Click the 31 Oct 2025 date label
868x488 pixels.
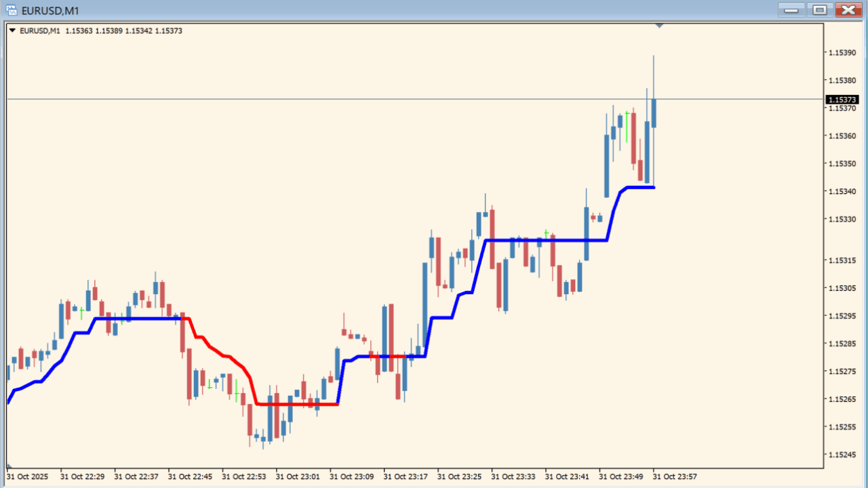point(28,476)
